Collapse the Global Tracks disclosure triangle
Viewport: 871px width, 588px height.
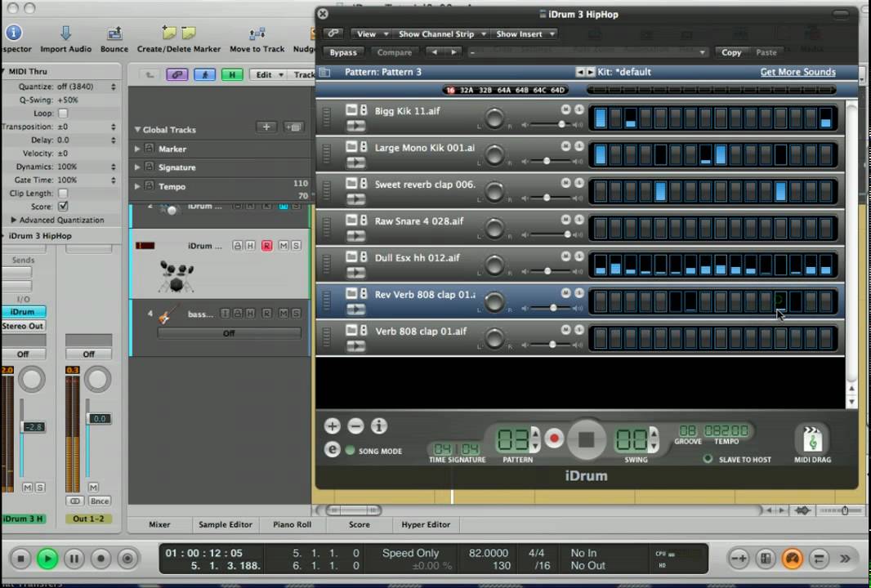(x=137, y=129)
